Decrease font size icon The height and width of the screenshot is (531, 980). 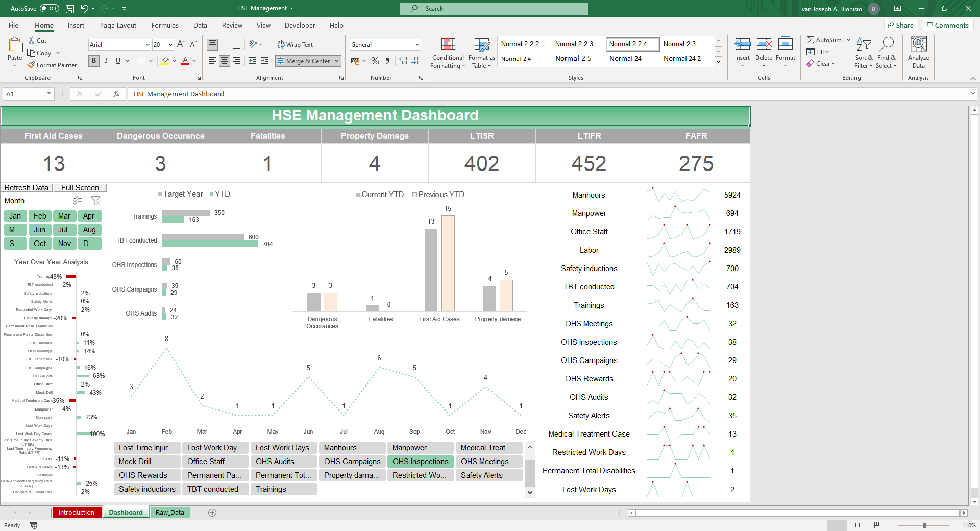tap(193, 45)
